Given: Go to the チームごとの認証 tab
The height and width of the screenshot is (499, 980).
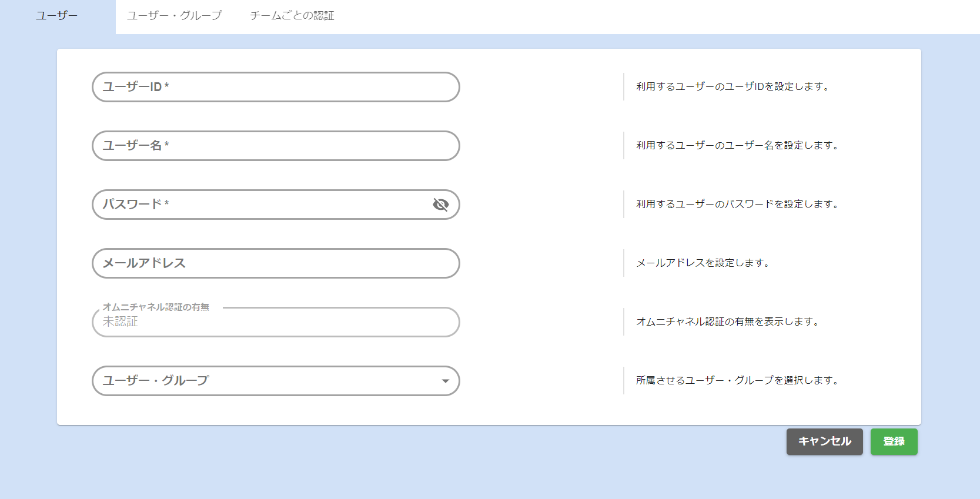Looking at the screenshot, I should (x=292, y=16).
